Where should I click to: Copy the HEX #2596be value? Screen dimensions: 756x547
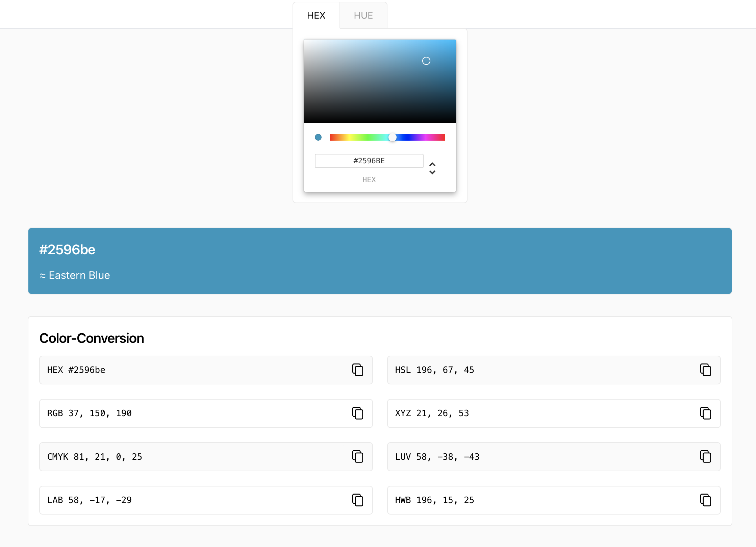(357, 370)
